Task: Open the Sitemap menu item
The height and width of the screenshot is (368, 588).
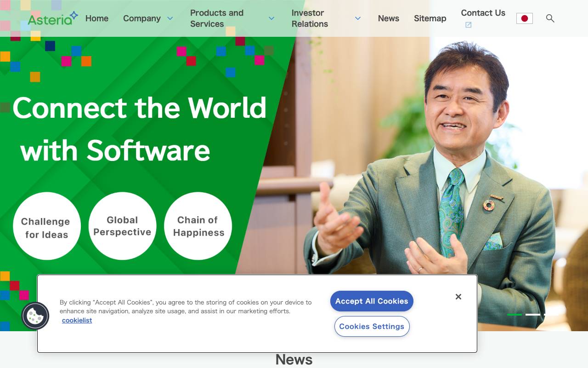Action: pyautogui.click(x=430, y=18)
